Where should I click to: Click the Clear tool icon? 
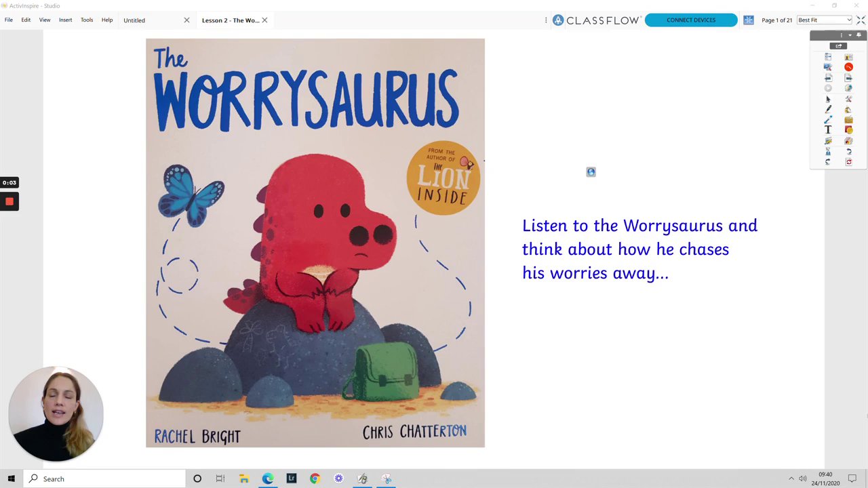pyautogui.click(x=828, y=151)
